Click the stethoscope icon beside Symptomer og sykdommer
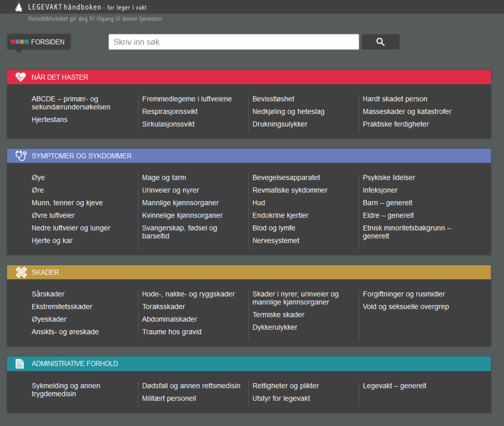Image resolution: width=504 pixels, height=426 pixels. click(x=21, y=156)
